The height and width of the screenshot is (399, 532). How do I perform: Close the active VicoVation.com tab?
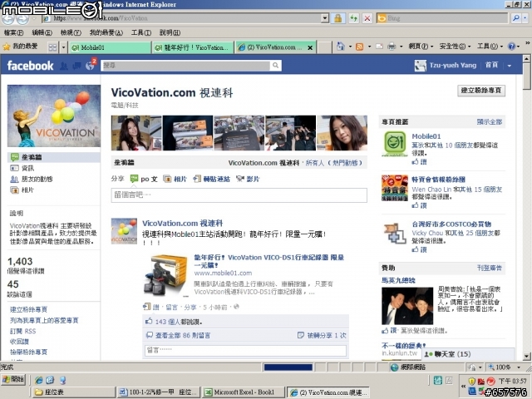(x=310, y=48)
